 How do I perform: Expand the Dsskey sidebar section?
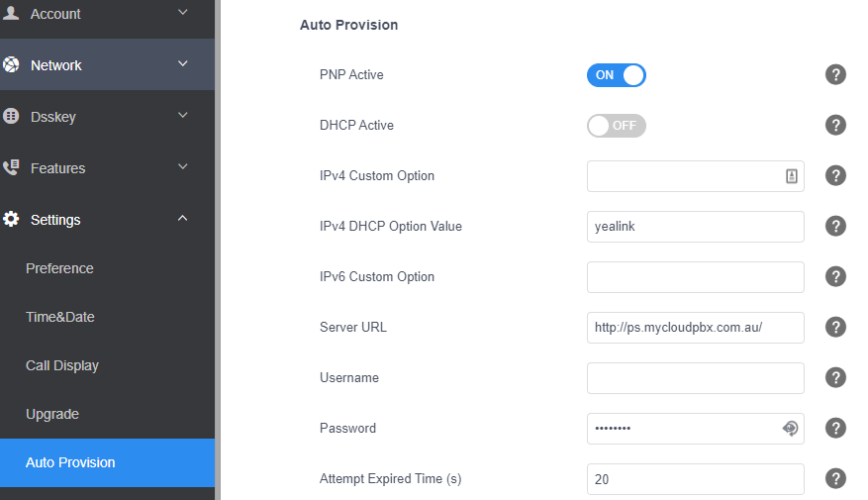[108, 116]
